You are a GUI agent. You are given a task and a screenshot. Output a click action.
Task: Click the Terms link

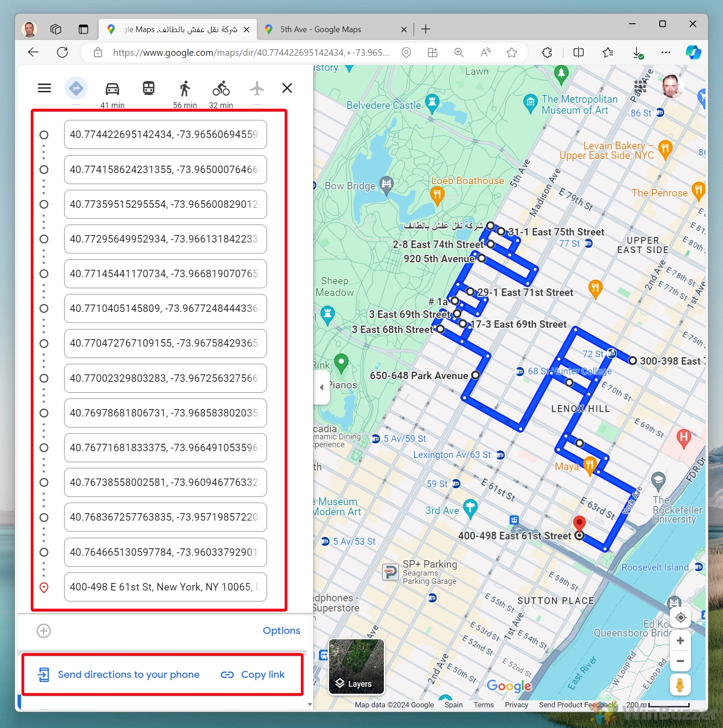point(484,705)
